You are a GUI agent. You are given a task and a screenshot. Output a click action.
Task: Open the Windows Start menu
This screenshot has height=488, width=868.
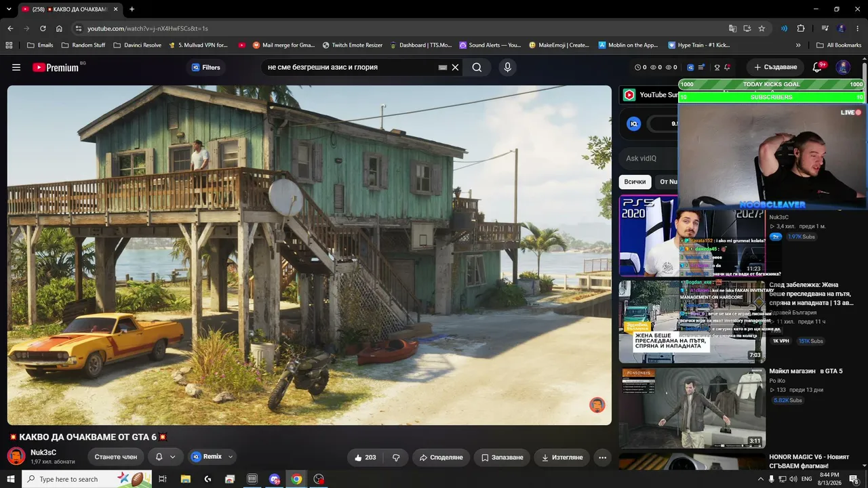[11, 479]
